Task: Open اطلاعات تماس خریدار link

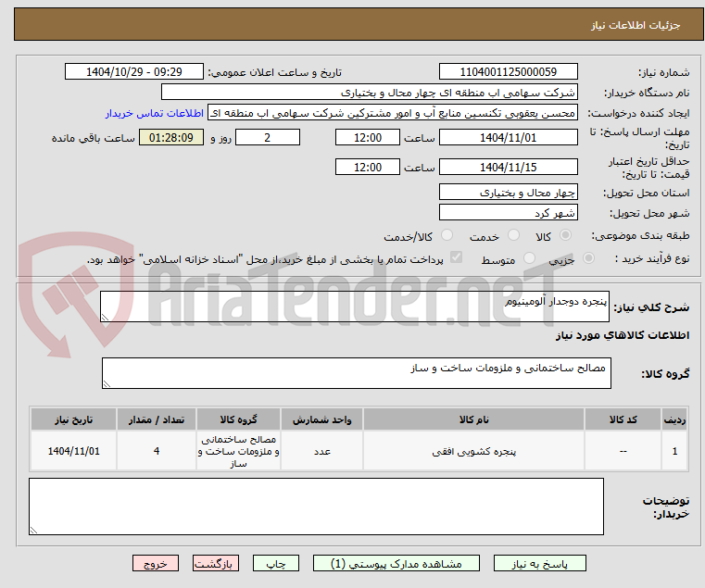Action: click(x=155, y=113)
